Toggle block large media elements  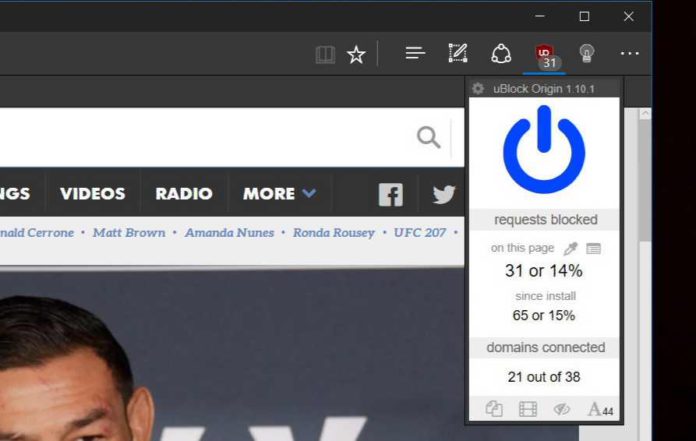click(528, 409)
